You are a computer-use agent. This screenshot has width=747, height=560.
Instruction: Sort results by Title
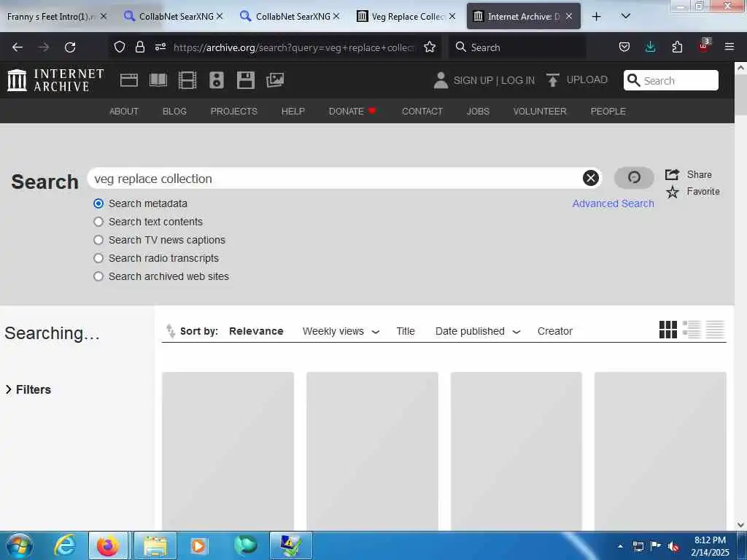[406, 331]
